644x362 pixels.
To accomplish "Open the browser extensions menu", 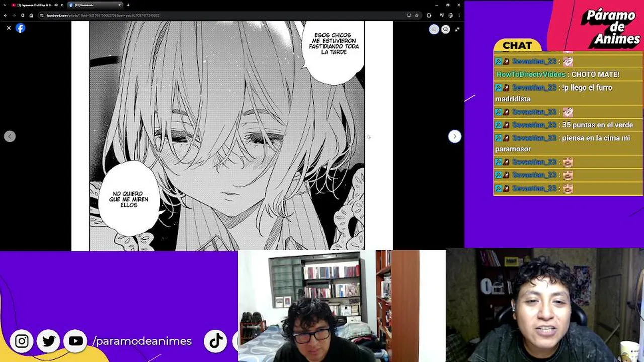I will tap(429, 15).
